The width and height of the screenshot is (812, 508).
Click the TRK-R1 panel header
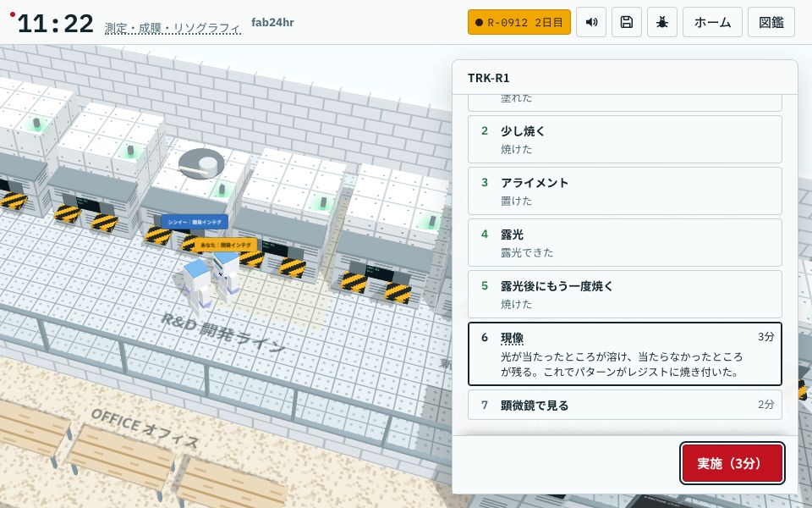(488, 78)
